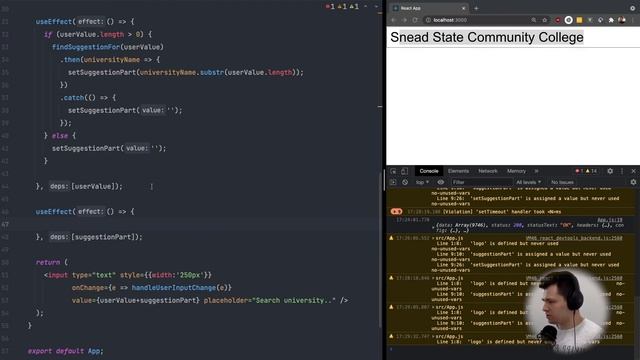Switch to the Elements tab in DevTools

(x=458, y=171)
